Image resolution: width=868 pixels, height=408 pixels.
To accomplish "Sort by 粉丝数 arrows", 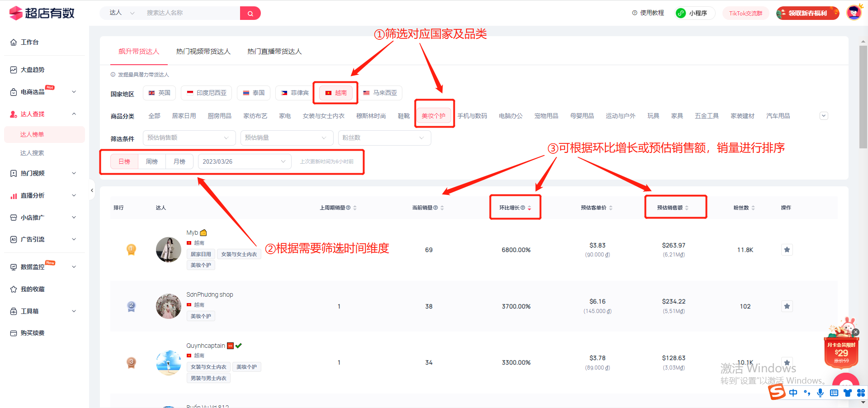I will pos(753,208).
